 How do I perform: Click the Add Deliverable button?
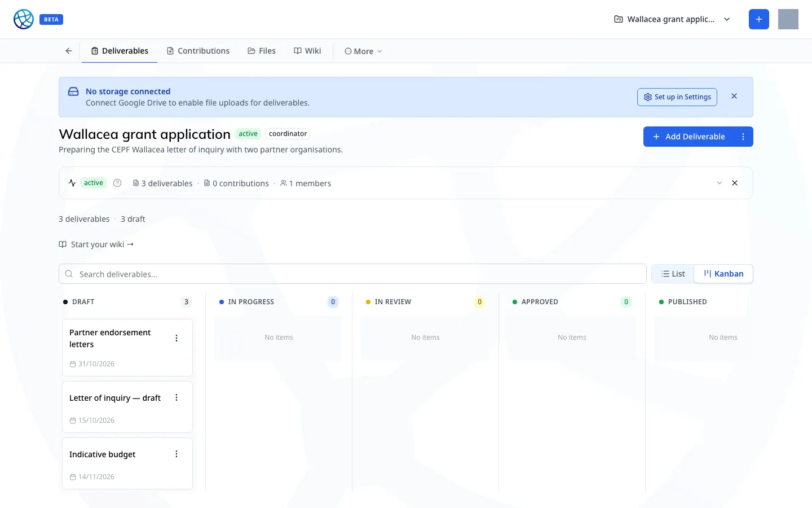click(689, 137)
